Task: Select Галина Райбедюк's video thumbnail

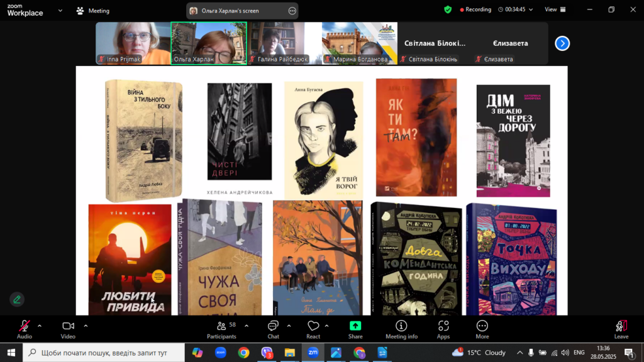Action: coord(284,43)
